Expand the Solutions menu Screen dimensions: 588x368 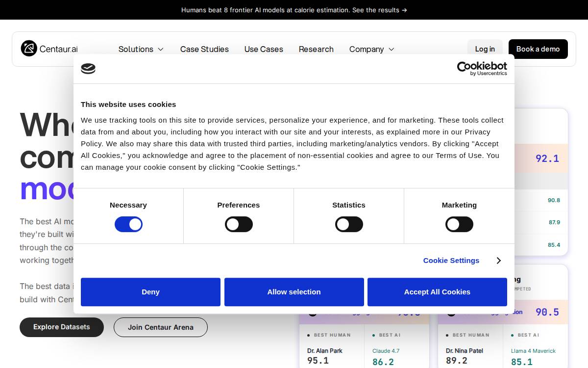click(141, 49)
